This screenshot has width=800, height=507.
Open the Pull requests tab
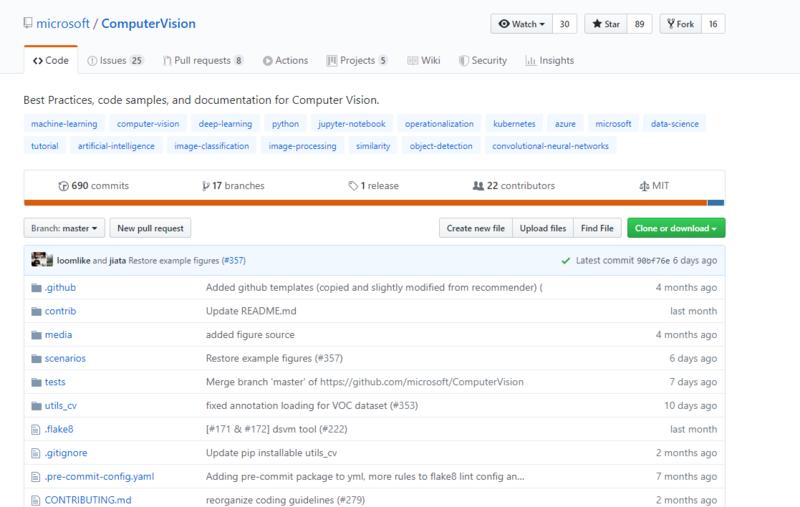203,60
